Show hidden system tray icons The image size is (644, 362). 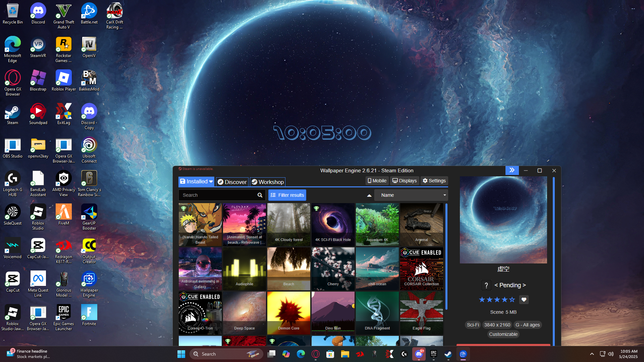click(592, 354)
